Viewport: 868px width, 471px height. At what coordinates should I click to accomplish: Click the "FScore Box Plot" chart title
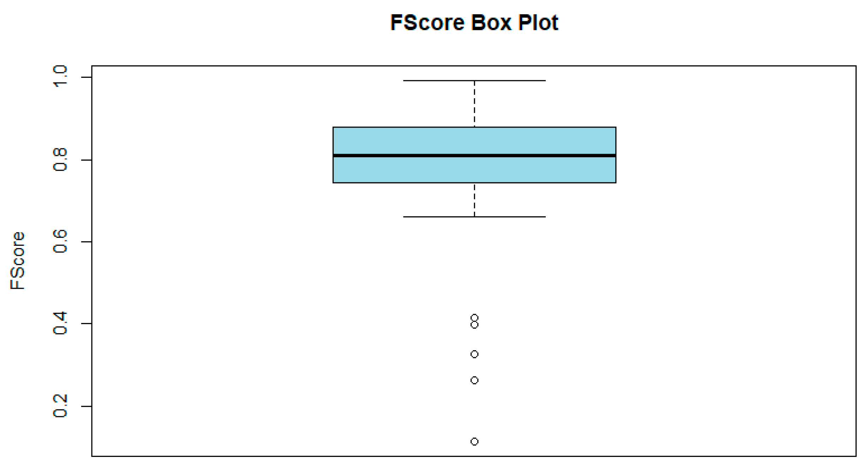pos(474,23)
